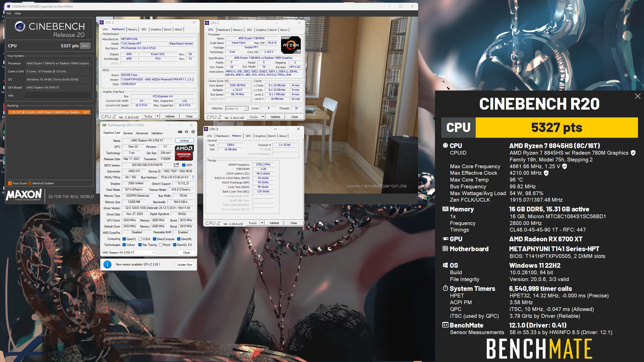Open Tools dropdown arrow in CPU-Z CPU window
The height and width of the screenshot is (362, 644).
click(x=263, y=117)
